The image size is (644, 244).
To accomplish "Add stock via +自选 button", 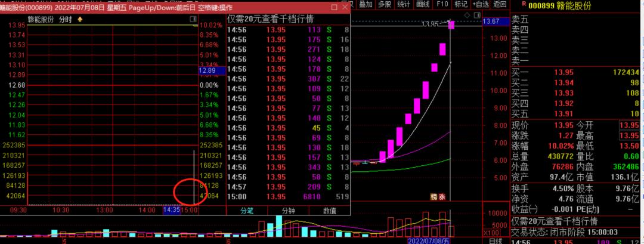I will (480, 4).
